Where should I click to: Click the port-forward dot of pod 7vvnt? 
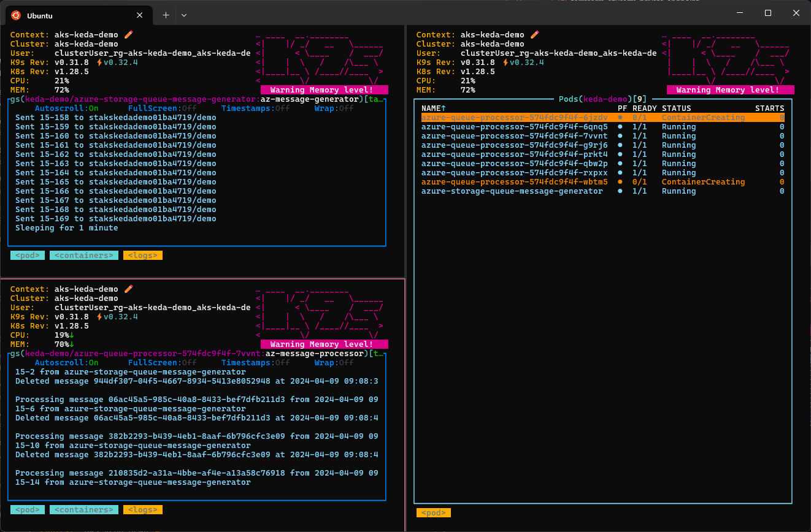(620, 136)
